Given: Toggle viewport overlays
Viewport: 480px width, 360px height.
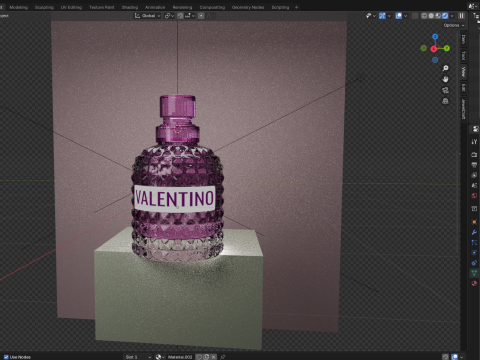Looking at the screenshot, I should click(x=398, y=16).
